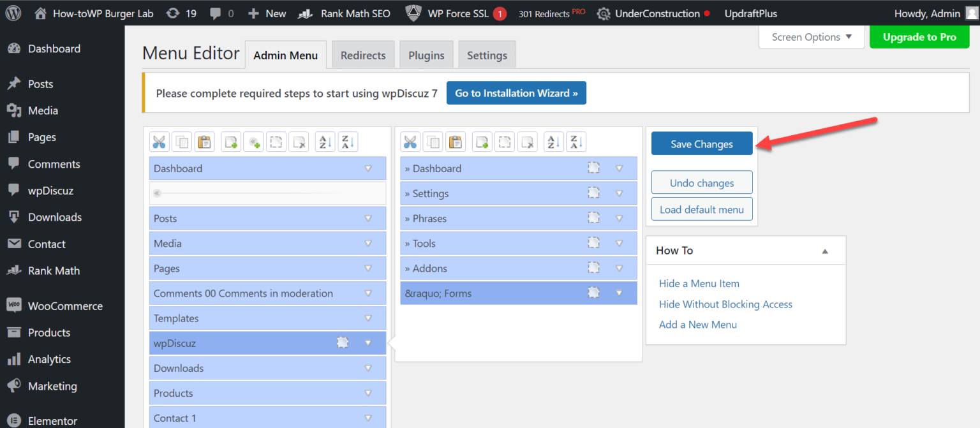Expand the wpDiscuz menu item options
The width and height of the screenshot is (980, 428).
point(368,343)
